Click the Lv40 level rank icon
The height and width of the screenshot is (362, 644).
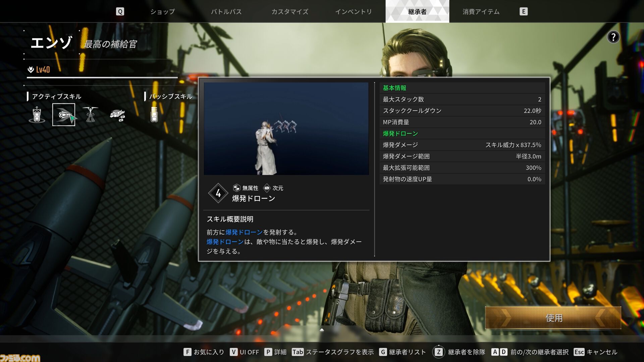(x=31, y=69)
